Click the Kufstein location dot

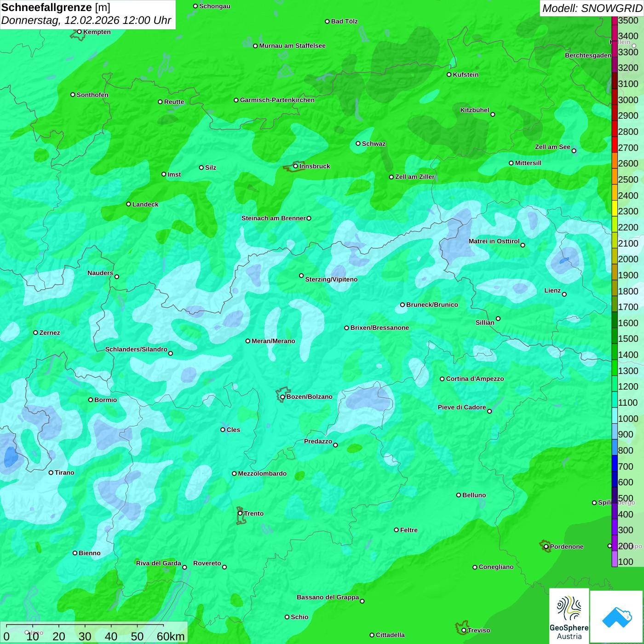point(449,75)
